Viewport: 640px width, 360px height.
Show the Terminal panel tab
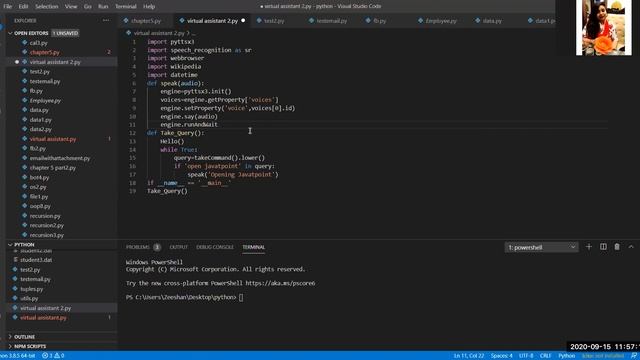point(253,247)
